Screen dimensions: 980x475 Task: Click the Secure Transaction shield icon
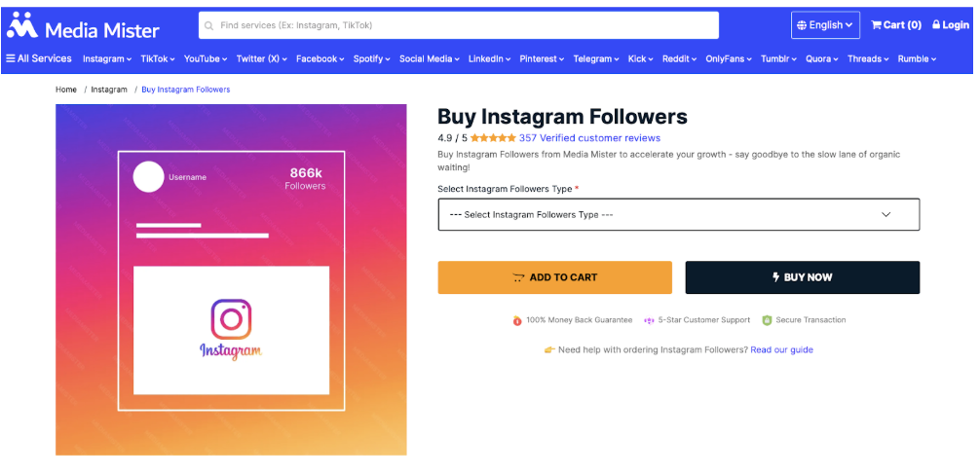(x=767, y=320)
